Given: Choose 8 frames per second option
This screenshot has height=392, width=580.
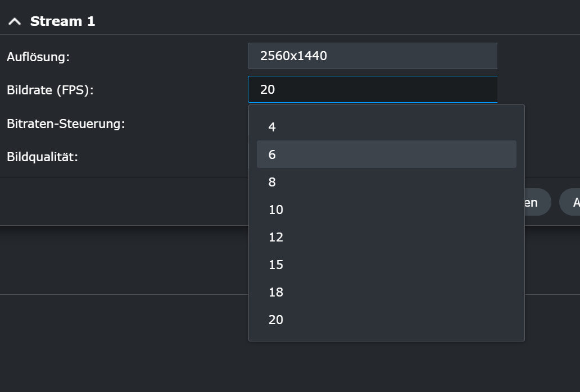Looking at the screenshot, I should click(387, 182).
